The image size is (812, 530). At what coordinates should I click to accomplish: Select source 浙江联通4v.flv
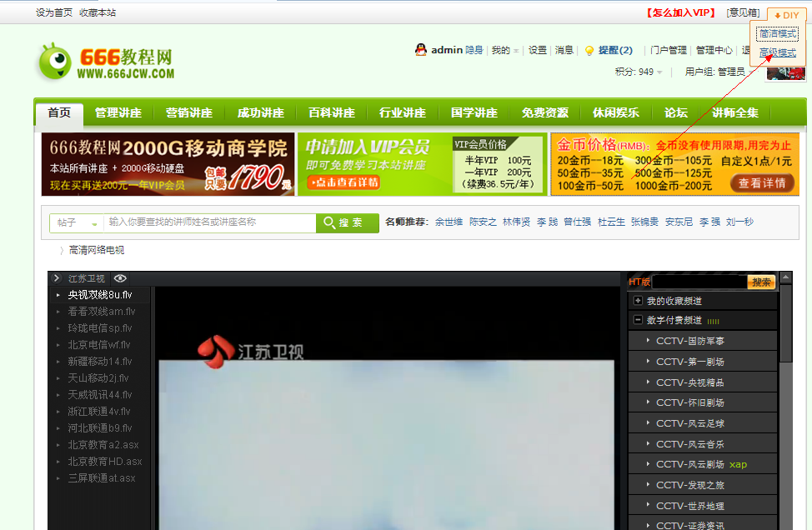click(99, 412)
